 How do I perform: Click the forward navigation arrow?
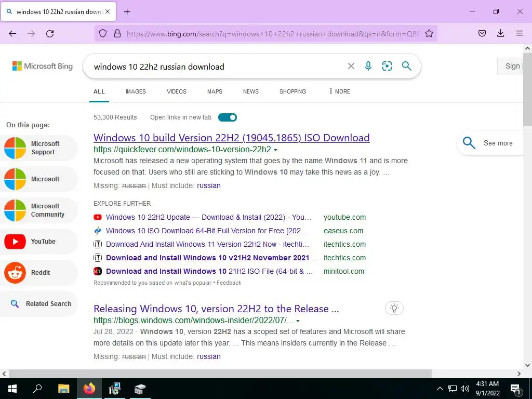click(x=31, y=33)
